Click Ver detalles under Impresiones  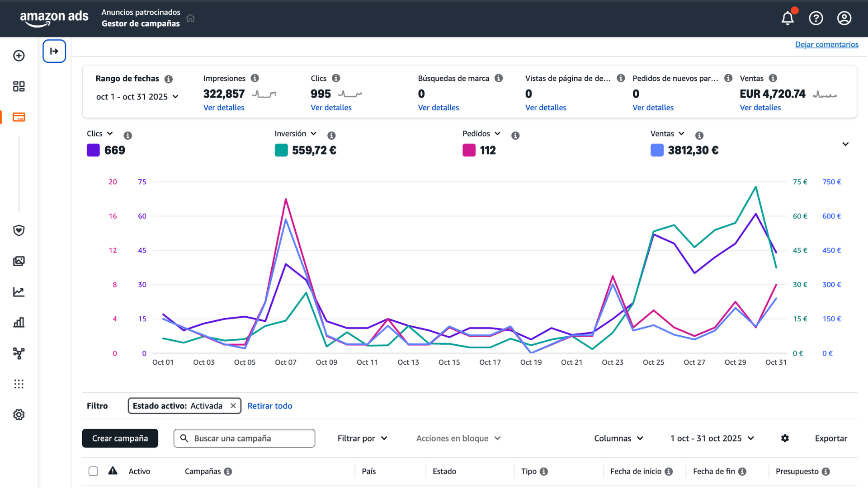coord(224,108)
